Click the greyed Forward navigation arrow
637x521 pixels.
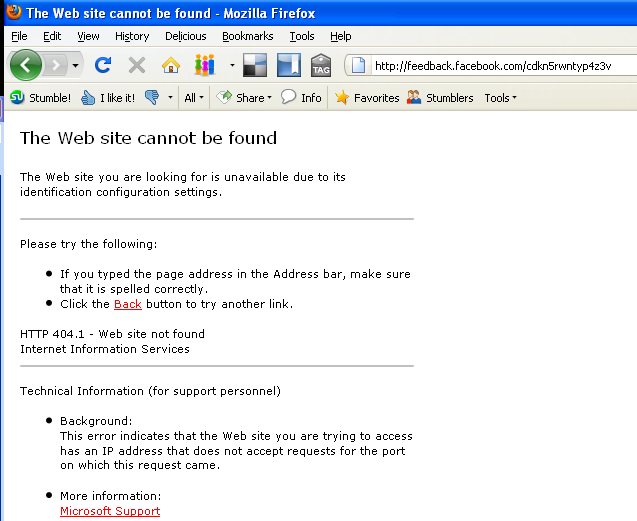56,65
